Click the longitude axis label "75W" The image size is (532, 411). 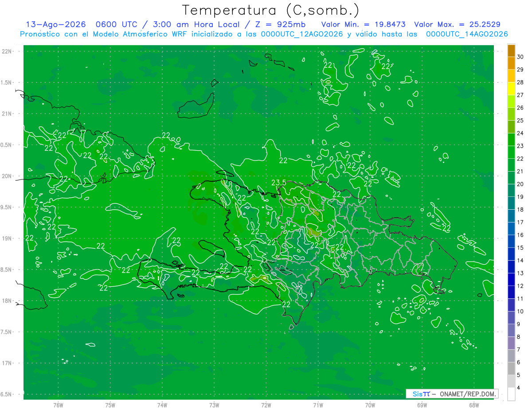(110, 405)
